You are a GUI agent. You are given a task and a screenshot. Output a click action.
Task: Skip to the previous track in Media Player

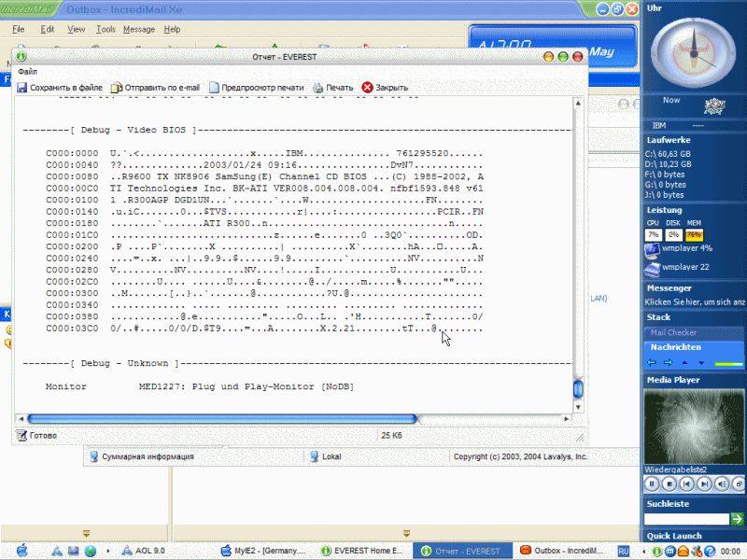point(686,484)
